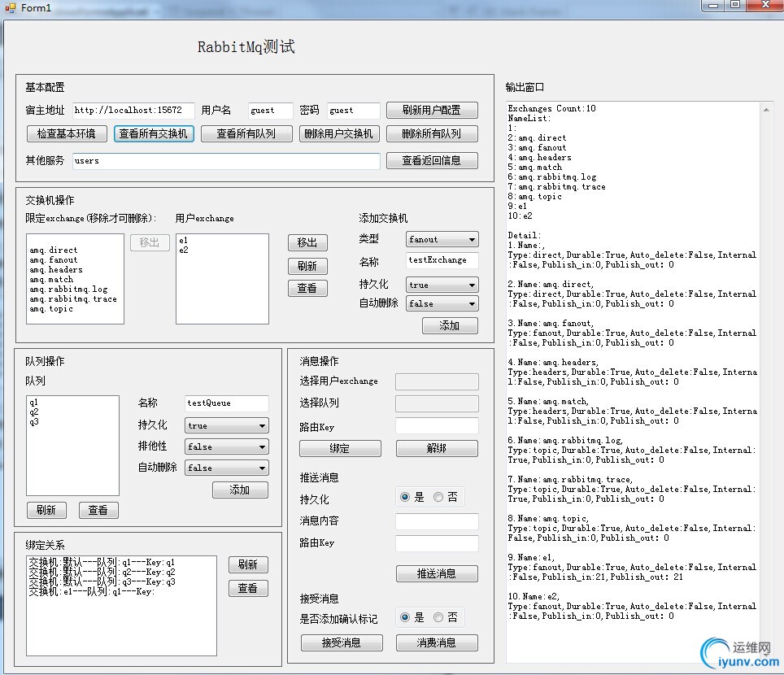Image resolution: width=784 pixels, height=675 pixels.
Task: Click 刷新 below the queue list
Action: [46, 510]
